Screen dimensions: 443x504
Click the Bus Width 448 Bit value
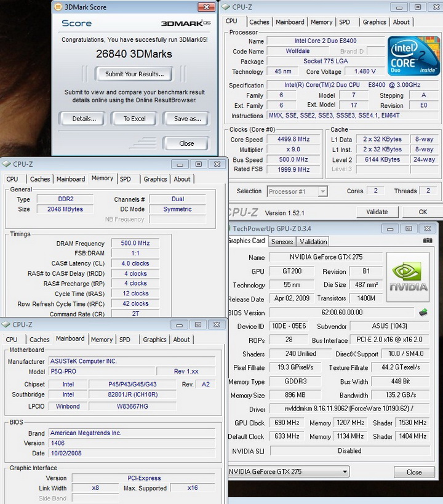coord(401,381)
